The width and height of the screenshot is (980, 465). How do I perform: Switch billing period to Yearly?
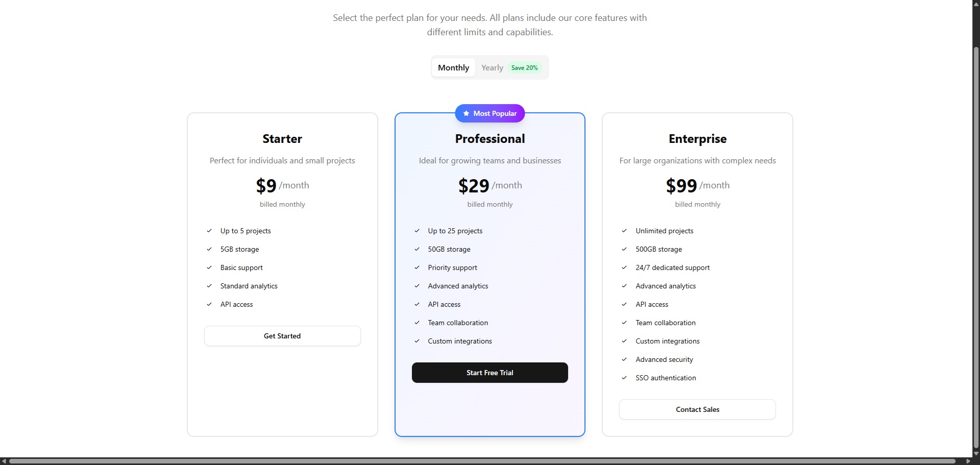(x=492, y=67)
